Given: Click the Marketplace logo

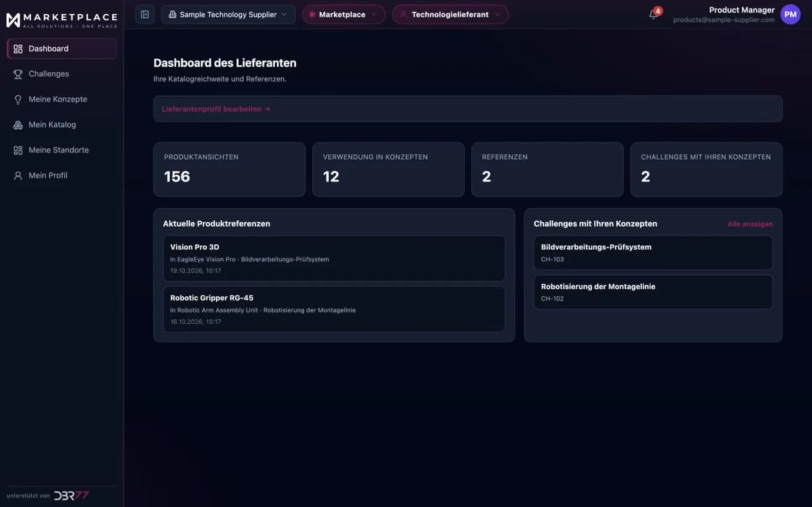Looking at the screenshot, I should [61, 20].
